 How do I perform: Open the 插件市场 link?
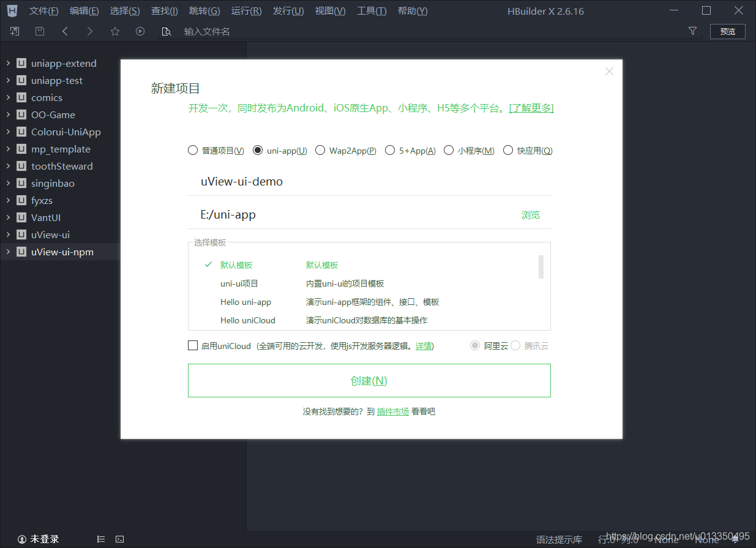click(x=393, y=411)
